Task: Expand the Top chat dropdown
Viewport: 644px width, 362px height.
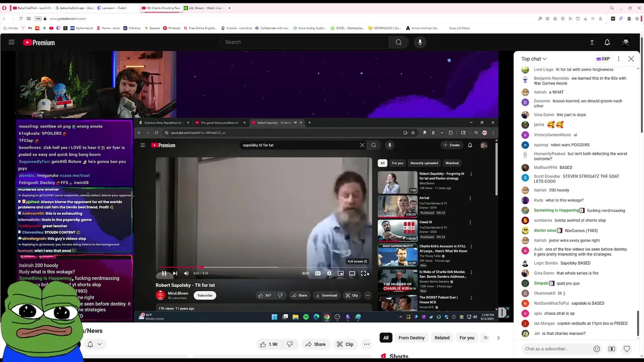Action: 534,59
